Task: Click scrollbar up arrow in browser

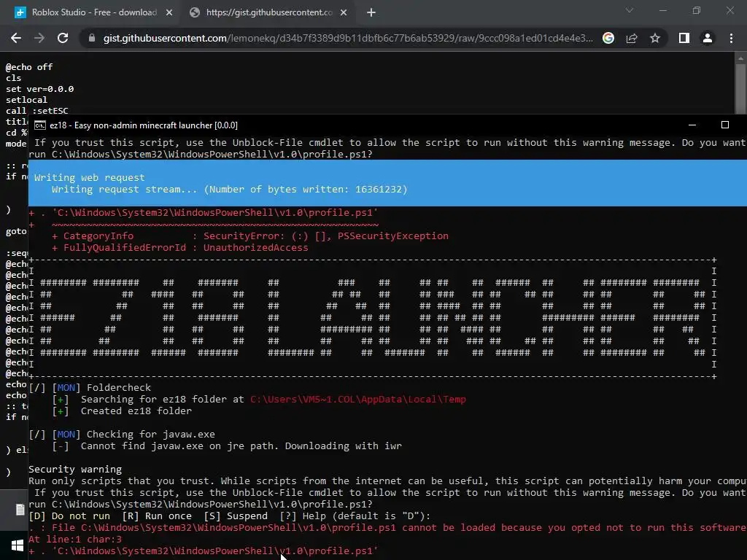Action: point(740,58)
